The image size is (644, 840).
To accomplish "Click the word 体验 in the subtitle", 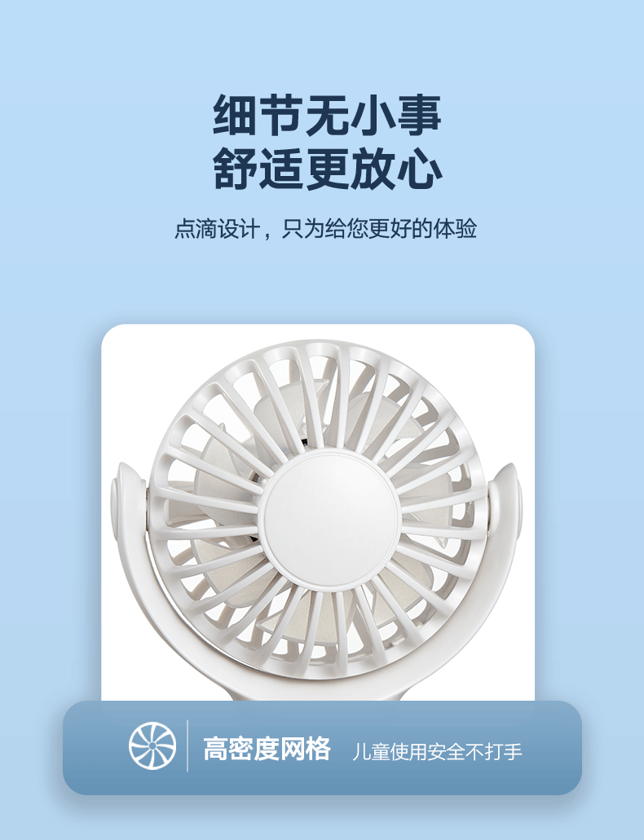I will tap(455, 229).
